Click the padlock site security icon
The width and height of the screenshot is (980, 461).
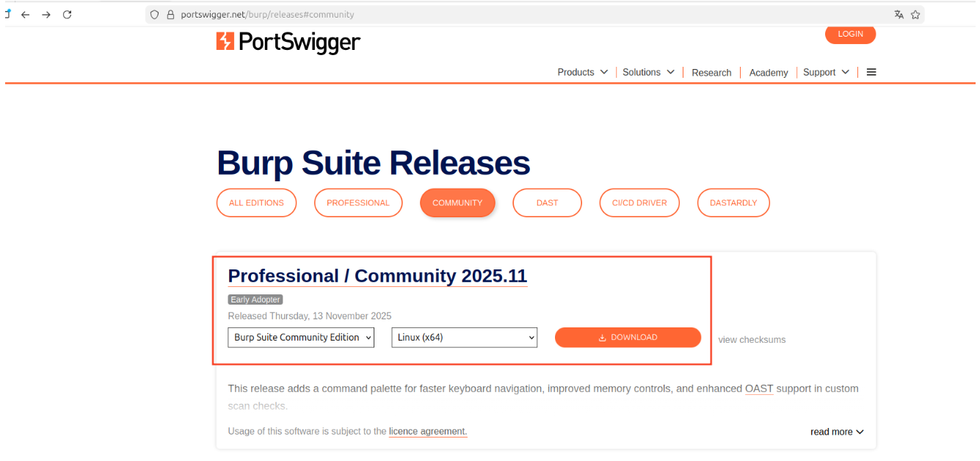click(170, 15)
